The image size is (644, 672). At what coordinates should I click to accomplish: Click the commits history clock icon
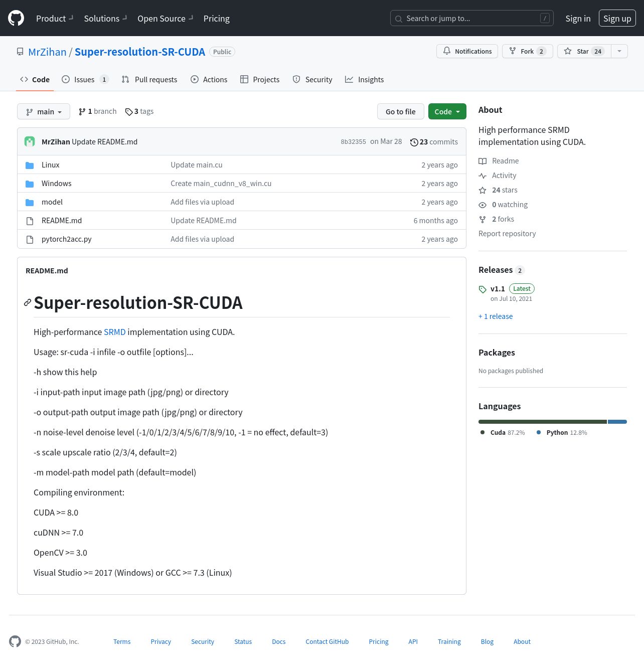point(414,142)
